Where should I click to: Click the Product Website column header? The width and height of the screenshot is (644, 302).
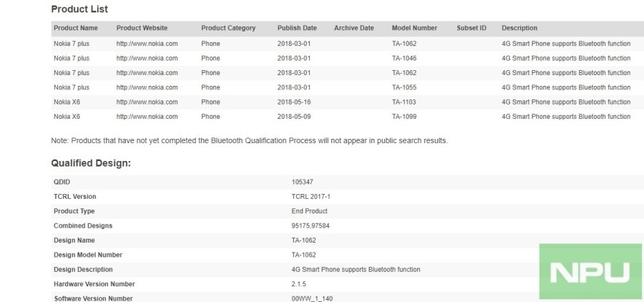click(142, 28)
